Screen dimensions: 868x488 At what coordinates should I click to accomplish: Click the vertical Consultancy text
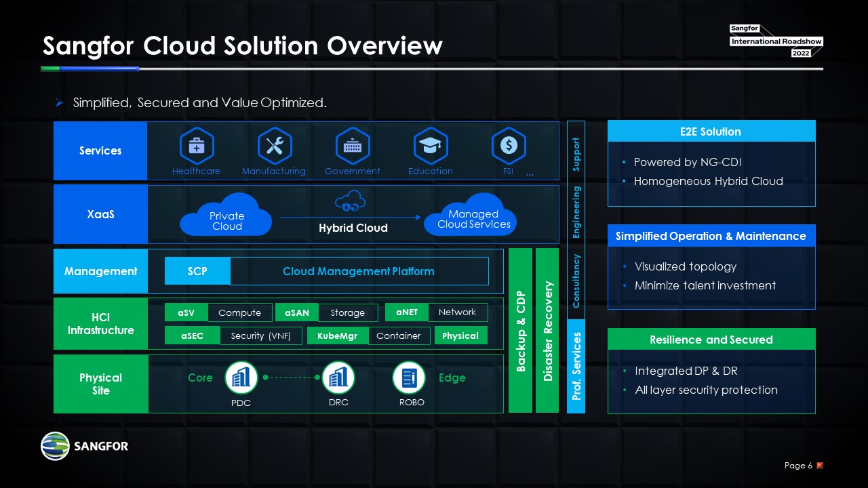point(576,281)
